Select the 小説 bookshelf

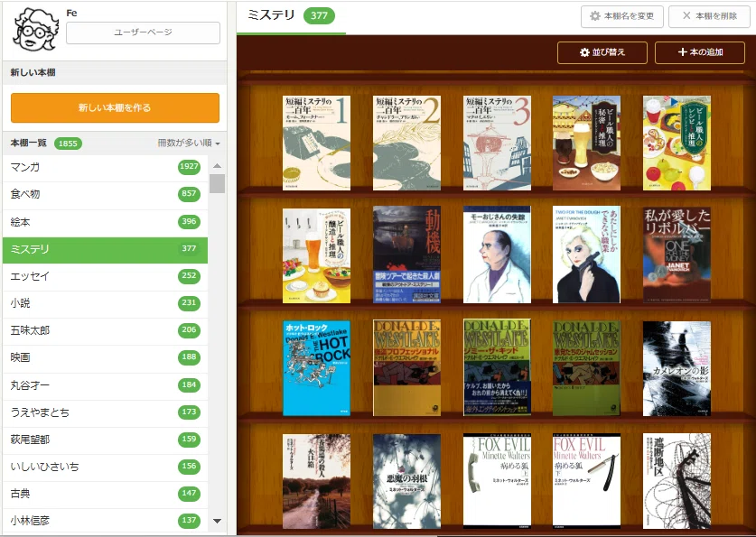coord(105,303)
